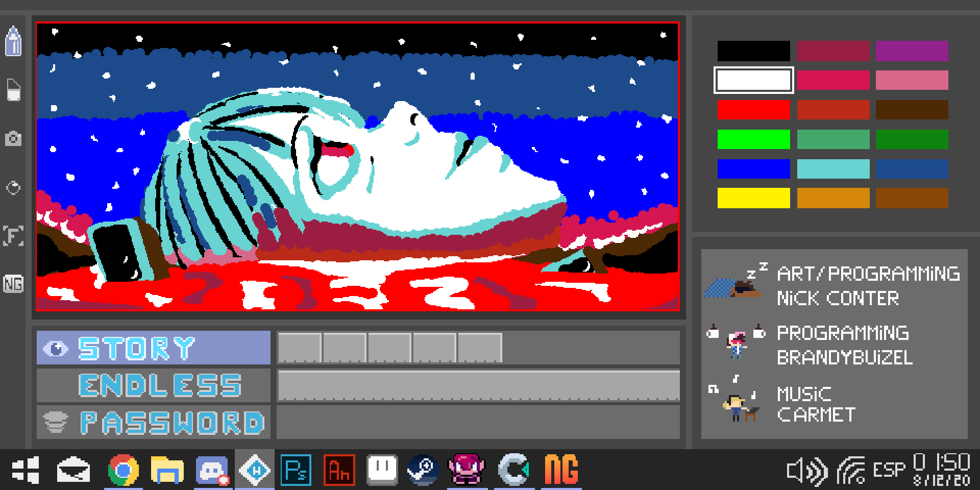This screenshot has height=490, width=980.
Task: Click the fifth story level slot
Action: (x=480, y=348)
